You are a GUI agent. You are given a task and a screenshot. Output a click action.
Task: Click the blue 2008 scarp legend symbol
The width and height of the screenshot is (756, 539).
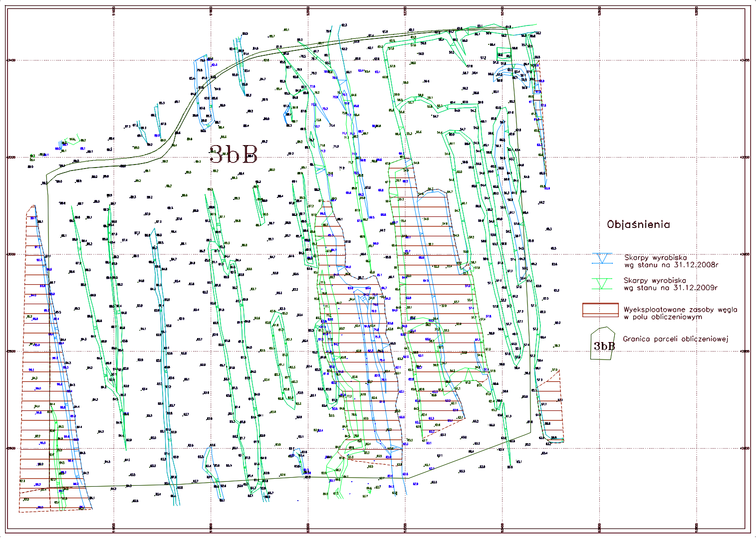[602, 258]
